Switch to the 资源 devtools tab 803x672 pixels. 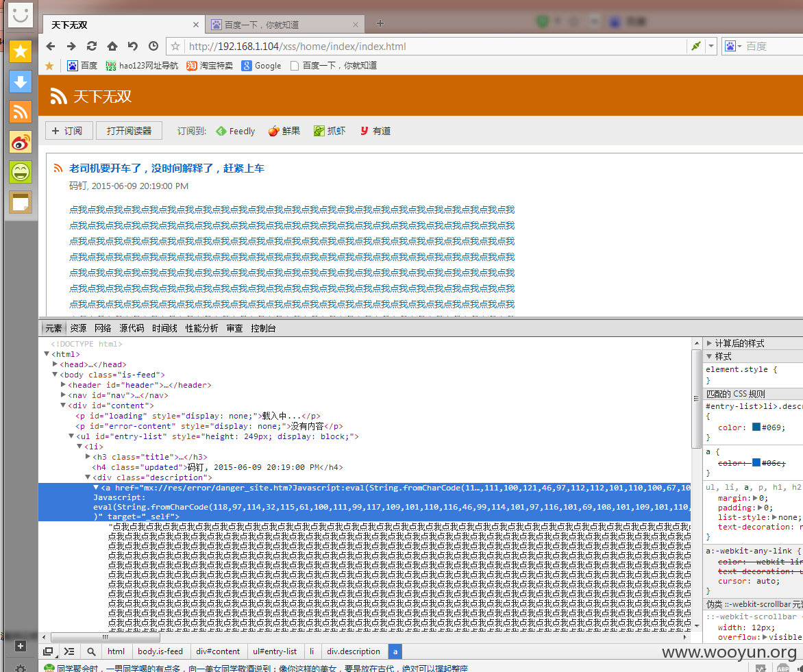78,328
